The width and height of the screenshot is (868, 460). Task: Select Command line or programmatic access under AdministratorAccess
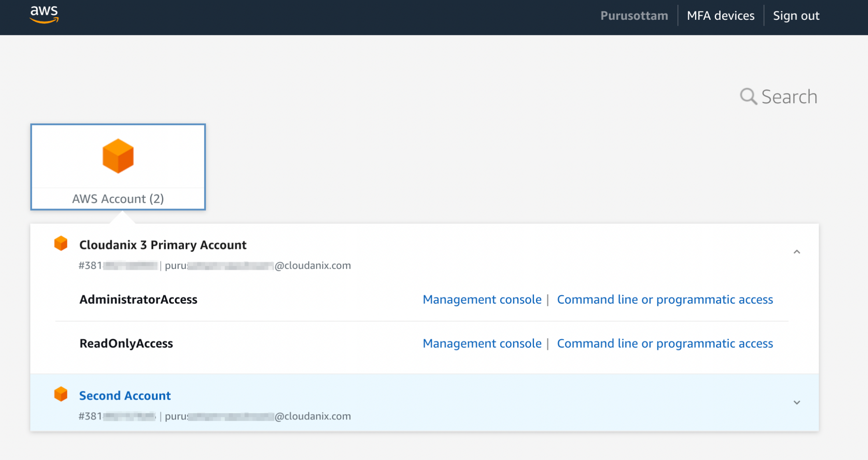pyautogui.click(x=665, y=300)
